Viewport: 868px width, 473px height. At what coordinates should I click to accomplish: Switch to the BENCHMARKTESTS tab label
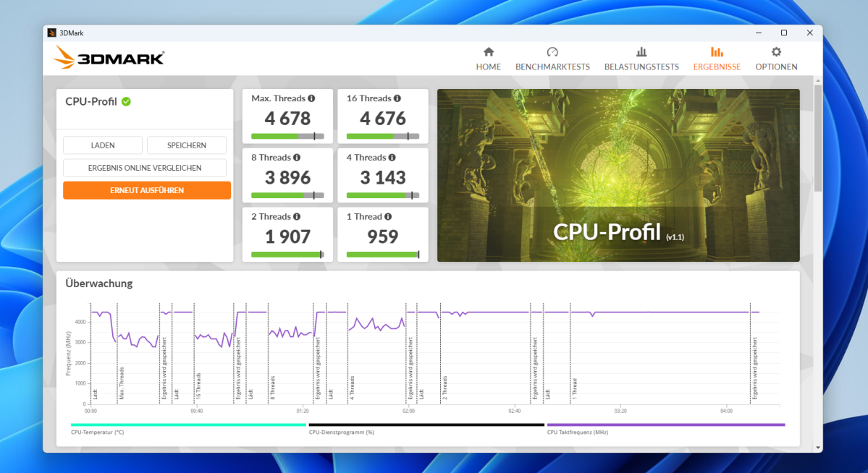coord(552,67)
